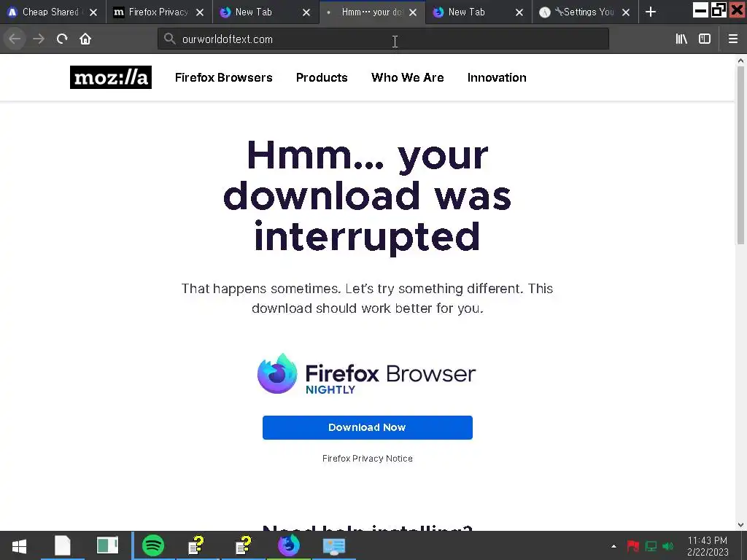Focus the address bar with ourworldoftext.com
The width and height of the screenshot is (747, 560).
click(x=383, y=39)
